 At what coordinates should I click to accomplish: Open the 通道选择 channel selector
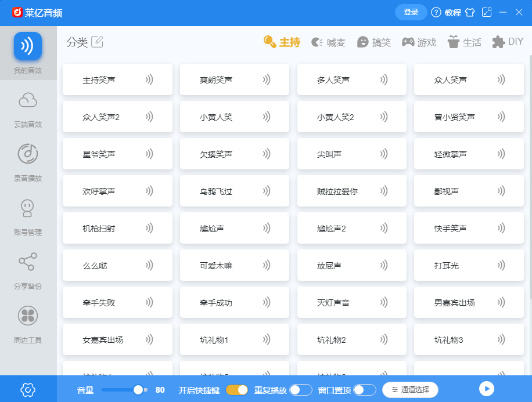point(410,390)
